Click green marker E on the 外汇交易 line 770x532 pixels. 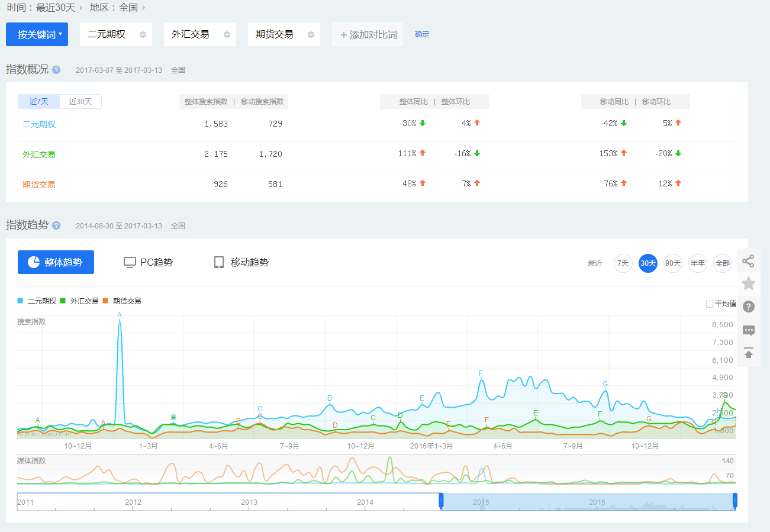click(536, 413)
